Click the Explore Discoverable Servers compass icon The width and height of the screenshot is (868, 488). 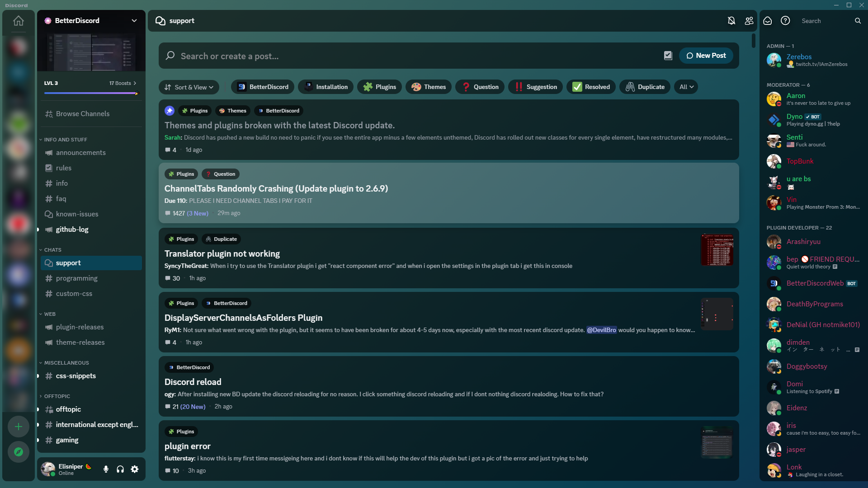coord(19,451)
